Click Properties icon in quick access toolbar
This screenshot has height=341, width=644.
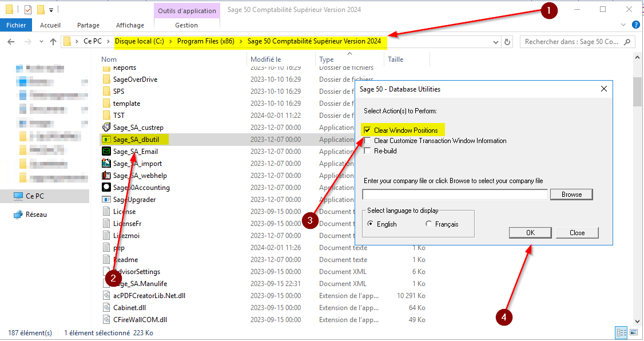[x=28, y=10]
